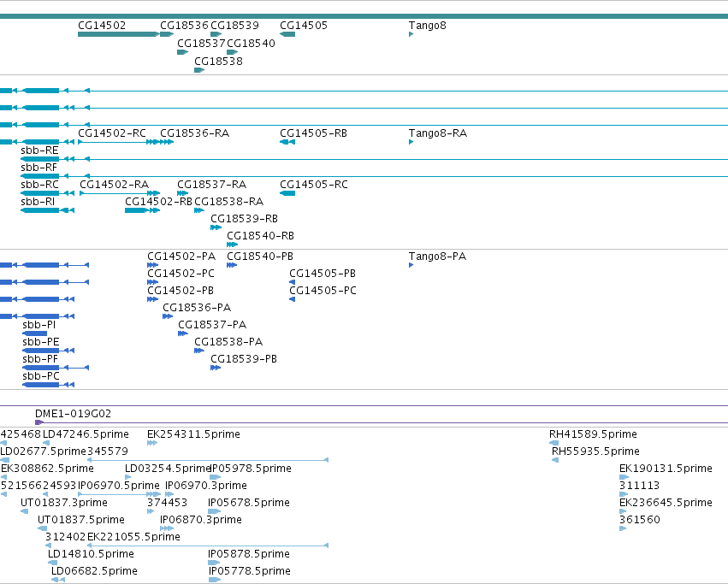Click the RH55935.5prime EST label
Screen dimensions: 728x584
pos(595,451)
